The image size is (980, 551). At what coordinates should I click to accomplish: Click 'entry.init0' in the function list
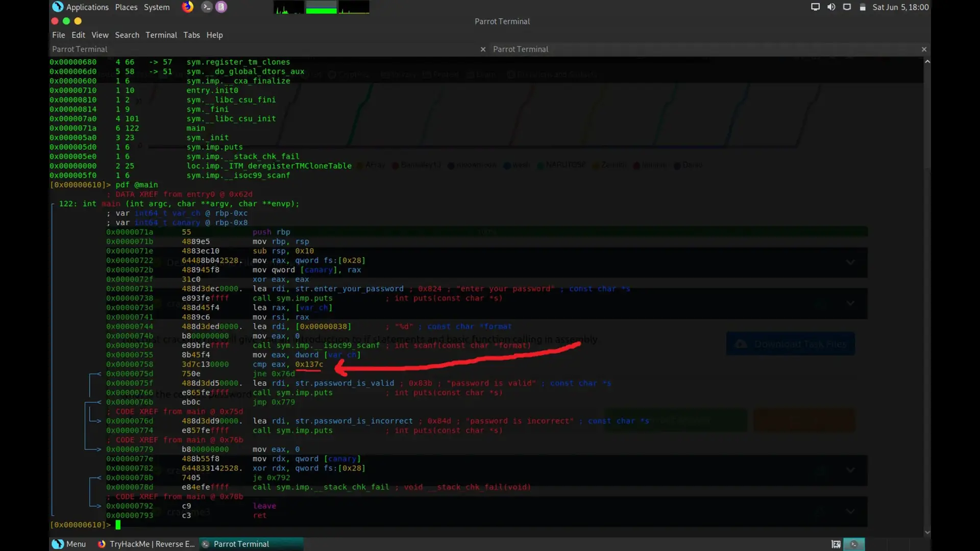pyautogui.click(x=212, y=90)
